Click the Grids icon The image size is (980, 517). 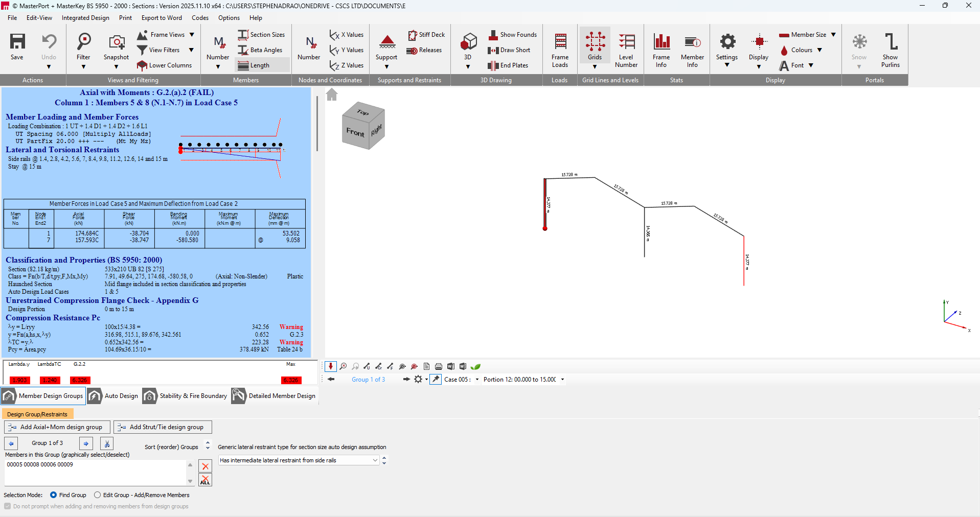click(595, 41)
